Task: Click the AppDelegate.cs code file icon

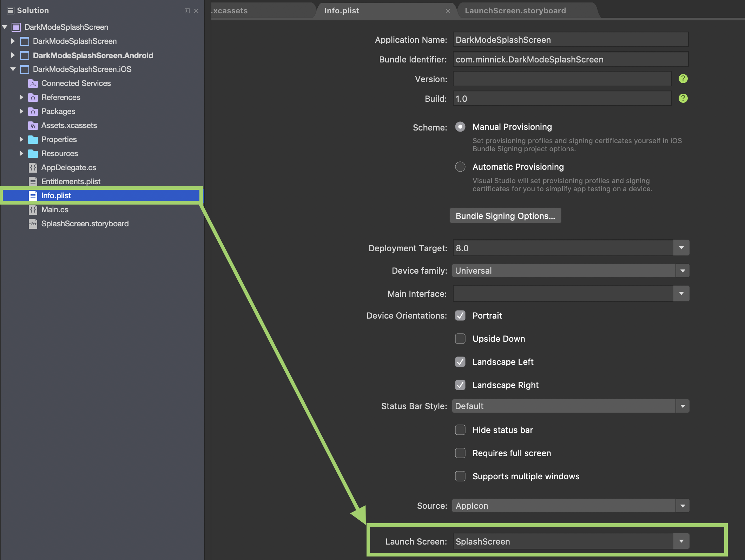Action: click(x=33, y=168)
